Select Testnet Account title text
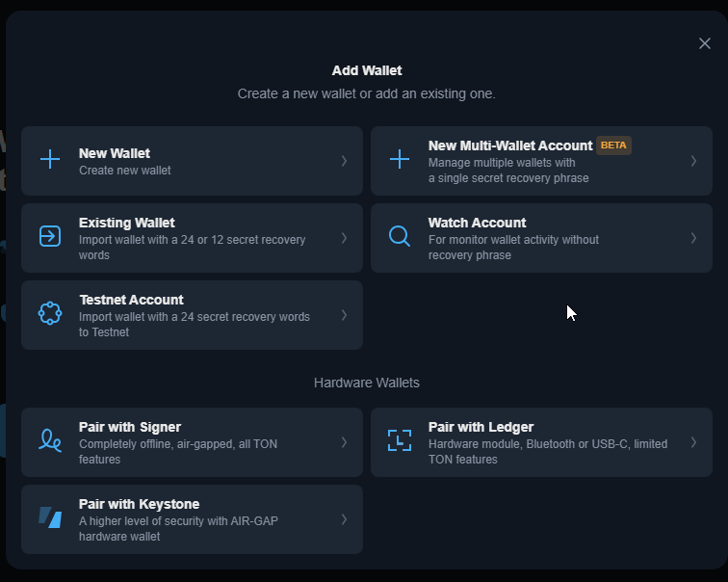The width and height of the screenshot is (728, 582). tap(131, 300)
